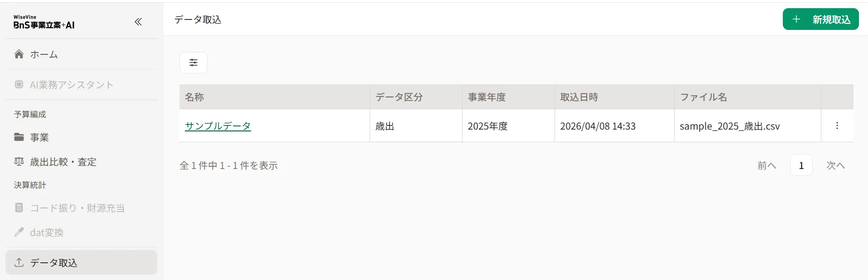
Task: Click the dat変換 tool icon
Action: coord(19,232)
